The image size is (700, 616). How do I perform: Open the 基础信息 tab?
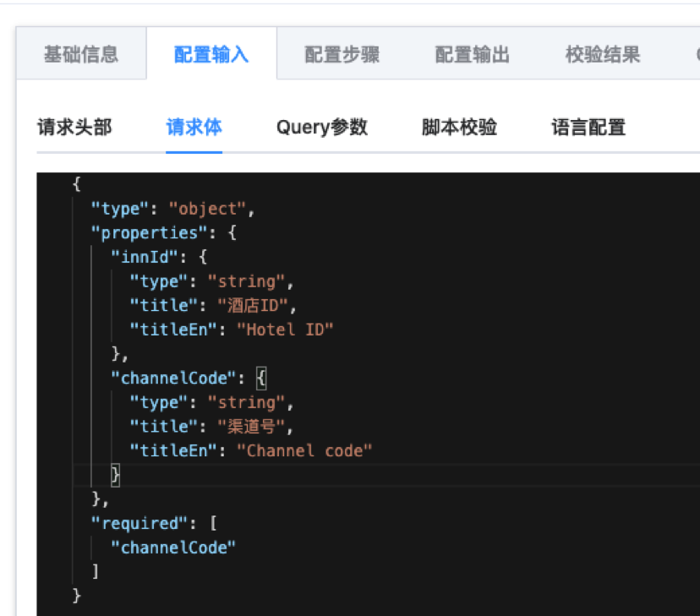point(81,55)
